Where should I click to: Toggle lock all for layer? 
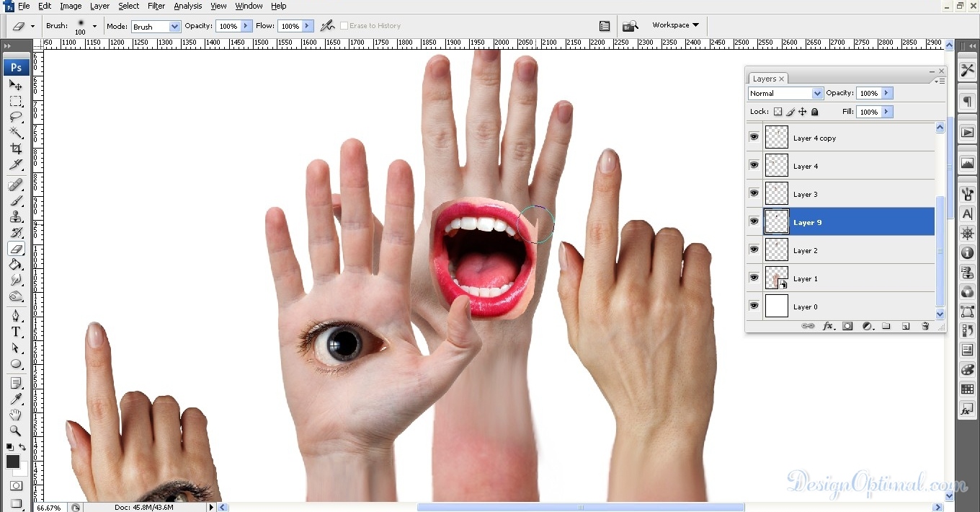[815, 112]
